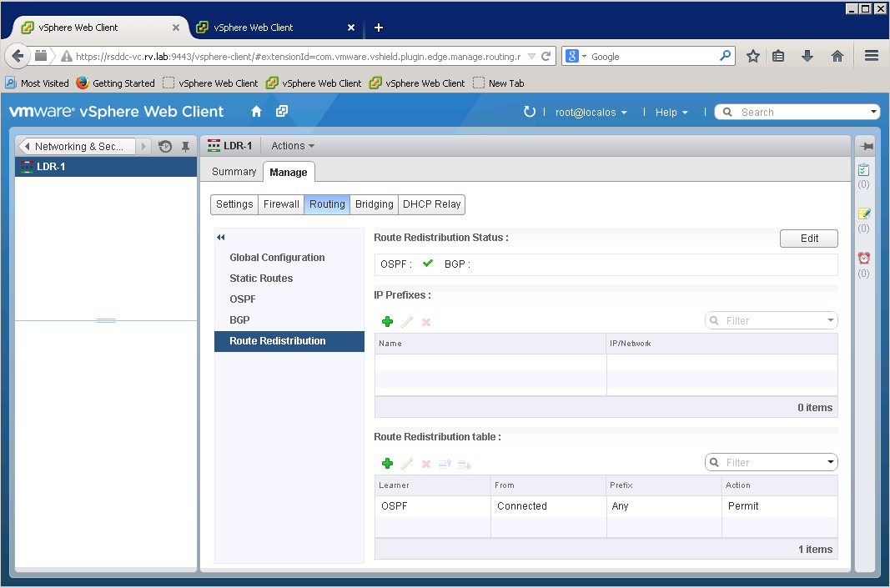Switch to the Summary tab
The height and width of the screenshot is (588, 890).
tap(234, 172)
